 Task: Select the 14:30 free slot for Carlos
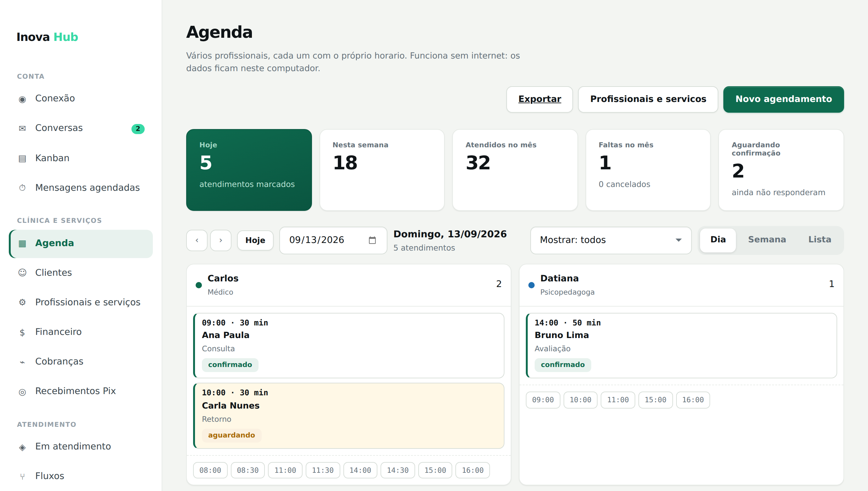(x=398, y=471)
